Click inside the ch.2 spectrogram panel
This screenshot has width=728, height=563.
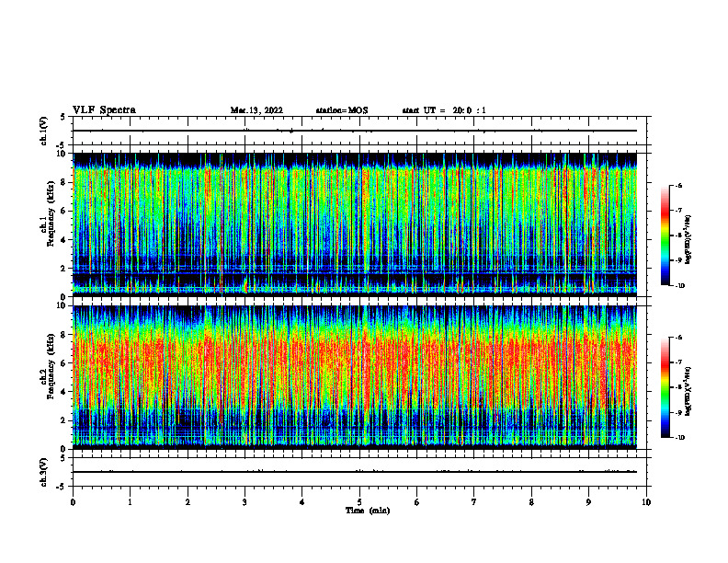355,377
